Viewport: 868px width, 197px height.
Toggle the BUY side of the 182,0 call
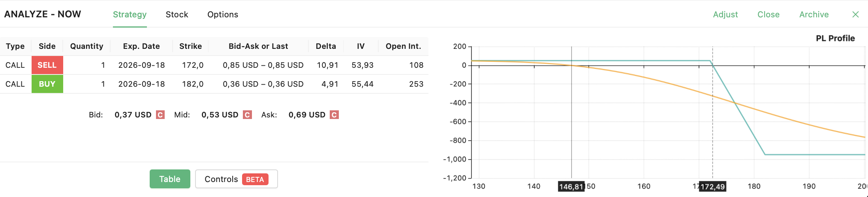[47, 84]
